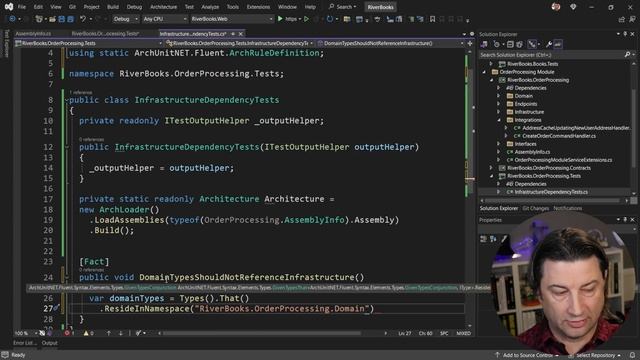The image size is (640, 360).
Task: Open the Extensions menu
Action: 258,7
